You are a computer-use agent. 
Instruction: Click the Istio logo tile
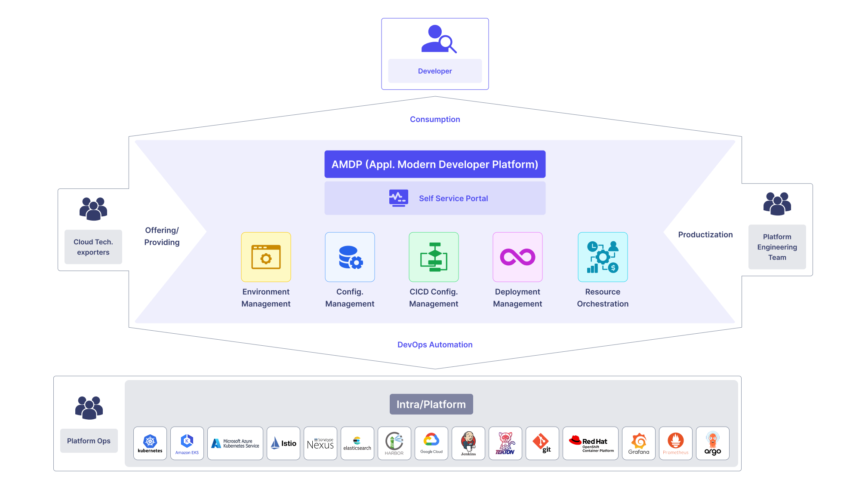click(x=283, y=443)
